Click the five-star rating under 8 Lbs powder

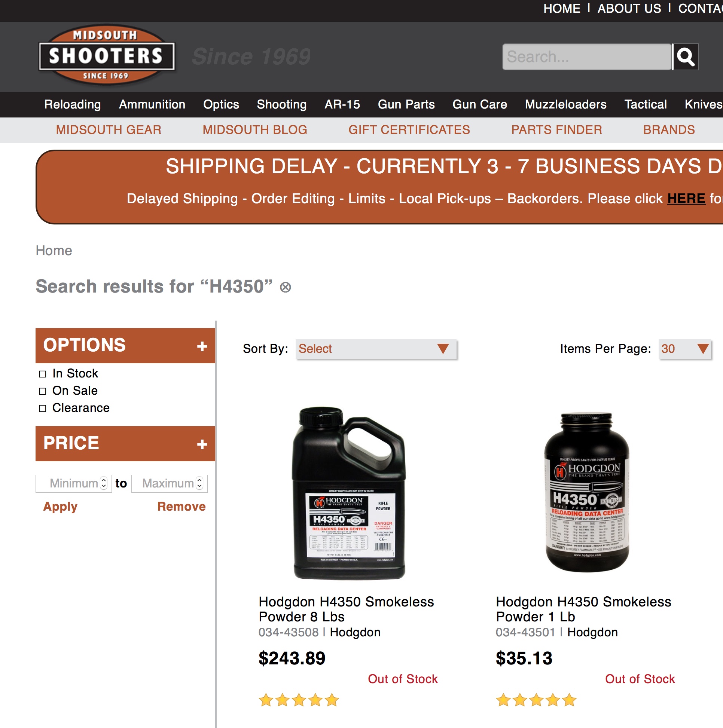299,700
